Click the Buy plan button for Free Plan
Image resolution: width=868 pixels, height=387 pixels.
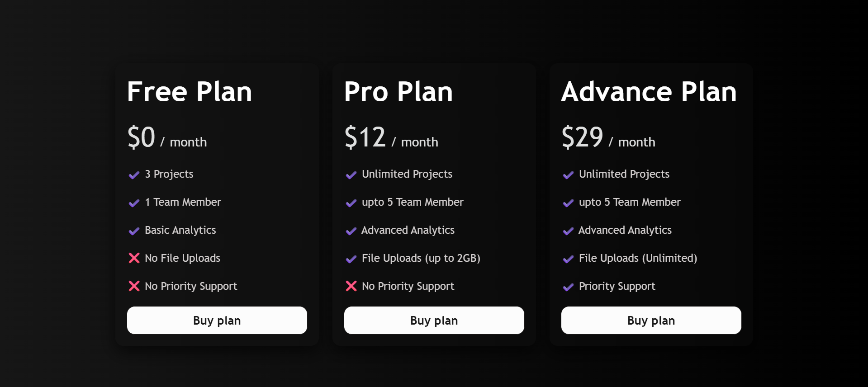217,320
